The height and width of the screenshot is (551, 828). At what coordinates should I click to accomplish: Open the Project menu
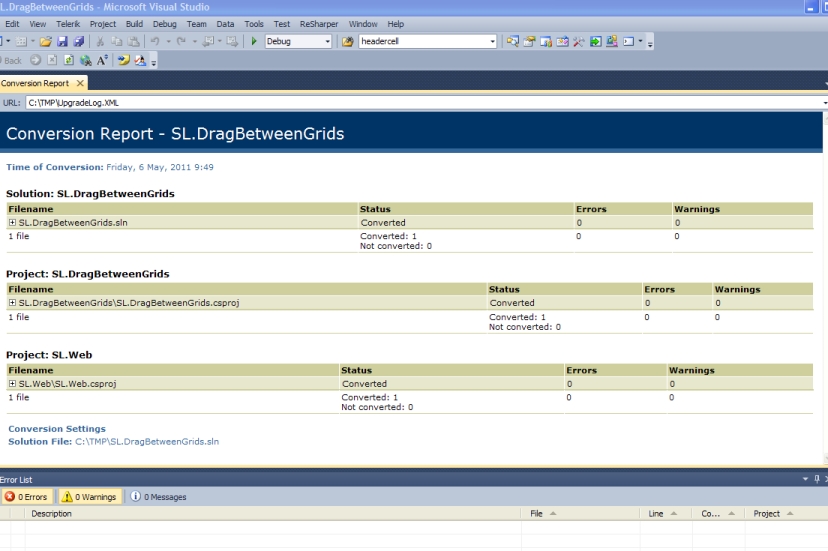(102, 24)
